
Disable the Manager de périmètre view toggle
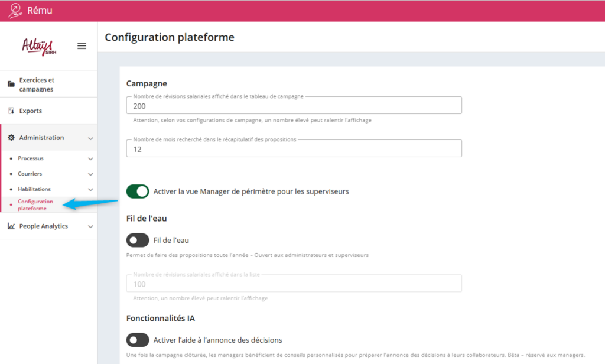tap(138, 191)
